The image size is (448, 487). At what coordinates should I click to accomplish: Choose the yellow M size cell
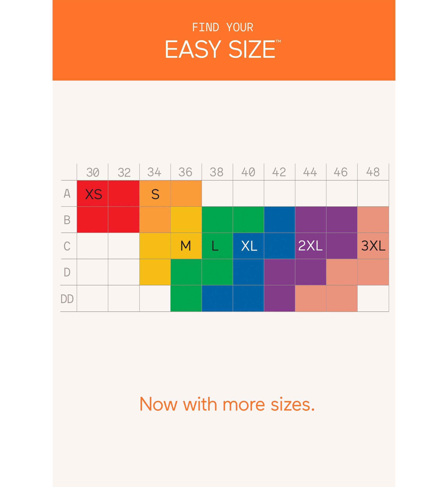186,246
